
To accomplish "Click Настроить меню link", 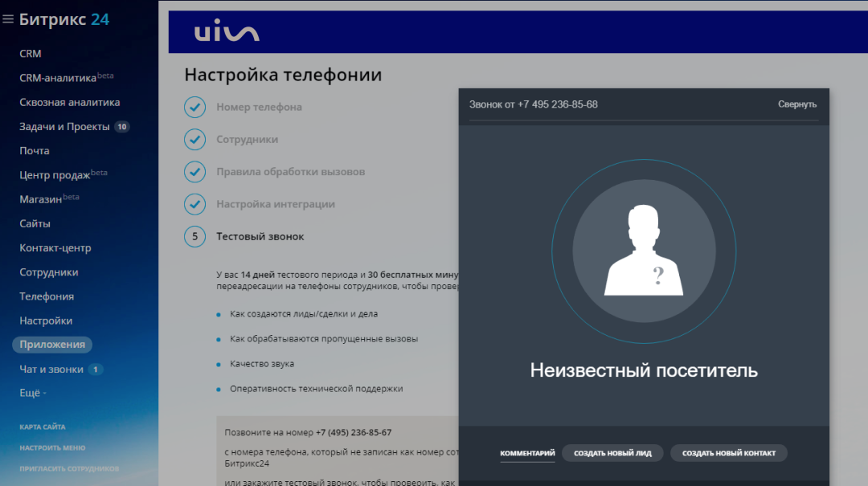I will [52, 447].
